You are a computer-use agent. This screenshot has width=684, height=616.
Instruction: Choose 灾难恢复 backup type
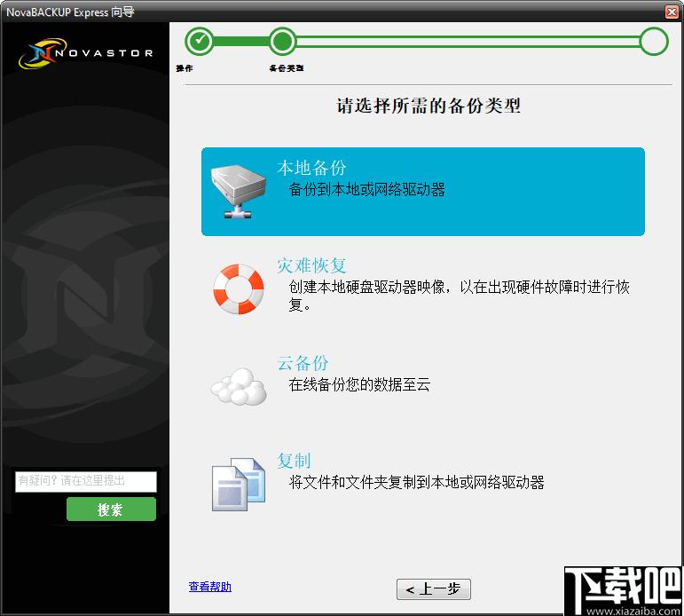click(x=311, y=265)
